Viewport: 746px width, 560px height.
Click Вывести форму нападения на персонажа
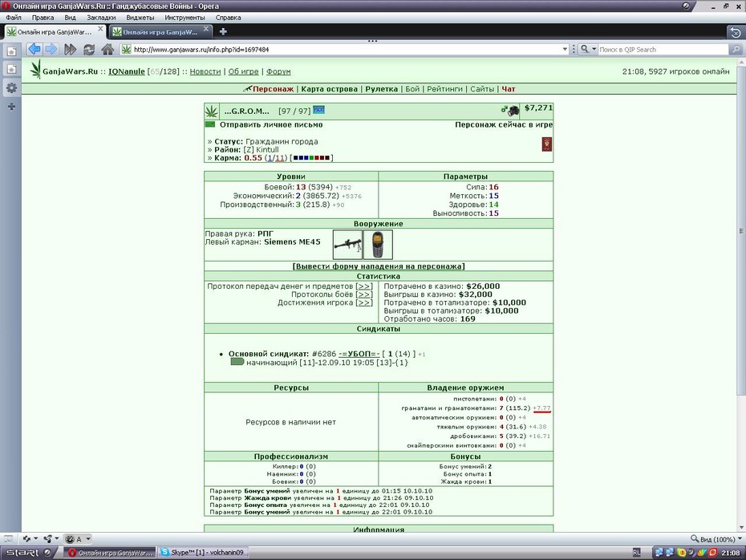coord(379,266)
